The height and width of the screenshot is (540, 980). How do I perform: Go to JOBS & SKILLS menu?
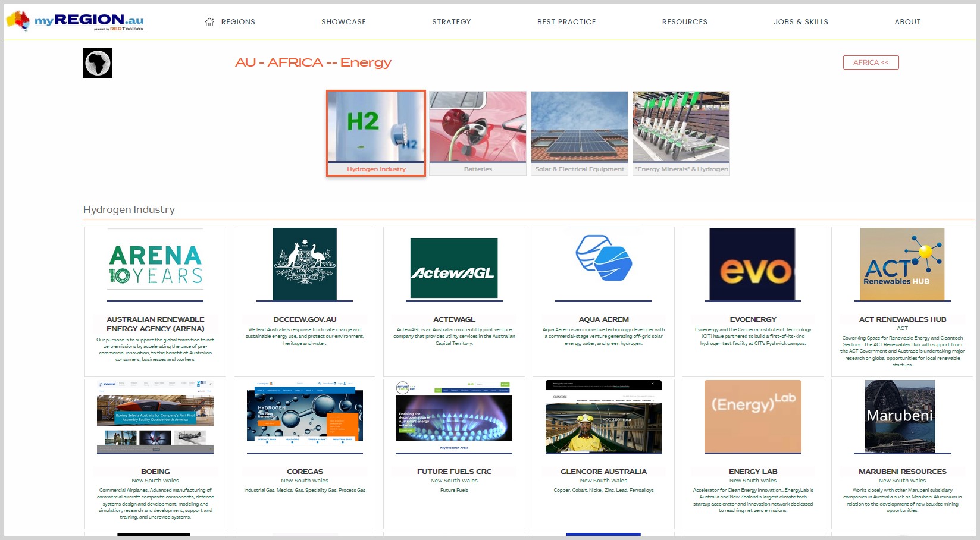click(x=801, y=22)
